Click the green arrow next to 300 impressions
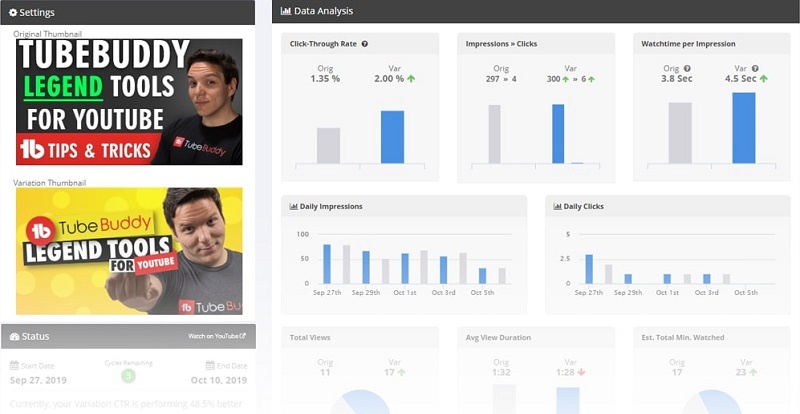 [565, 79]
